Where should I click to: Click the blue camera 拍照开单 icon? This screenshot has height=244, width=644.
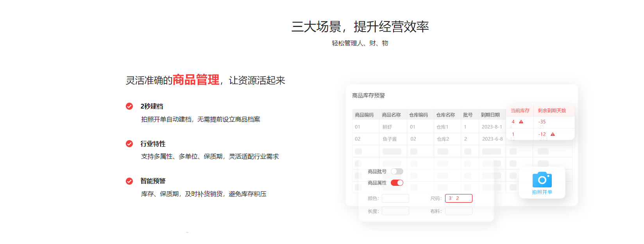pos(542,180)
